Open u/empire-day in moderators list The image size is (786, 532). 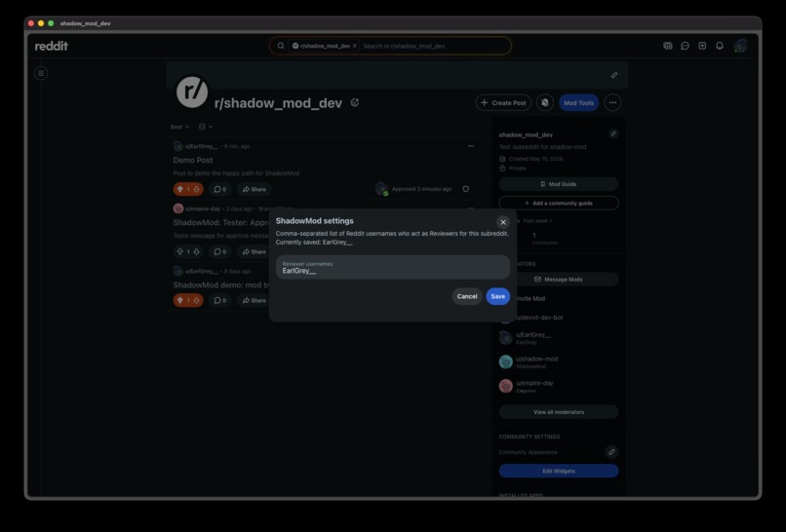(534, 383)
